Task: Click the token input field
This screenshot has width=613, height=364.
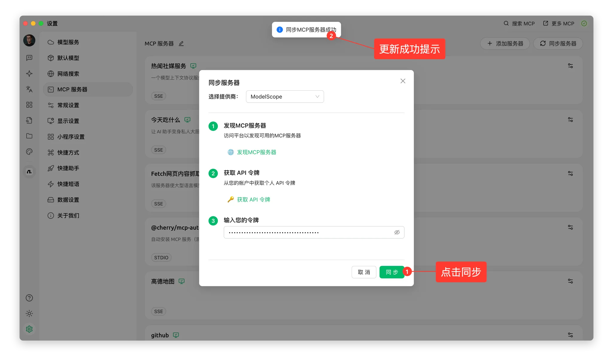Action: pos(308,232)
